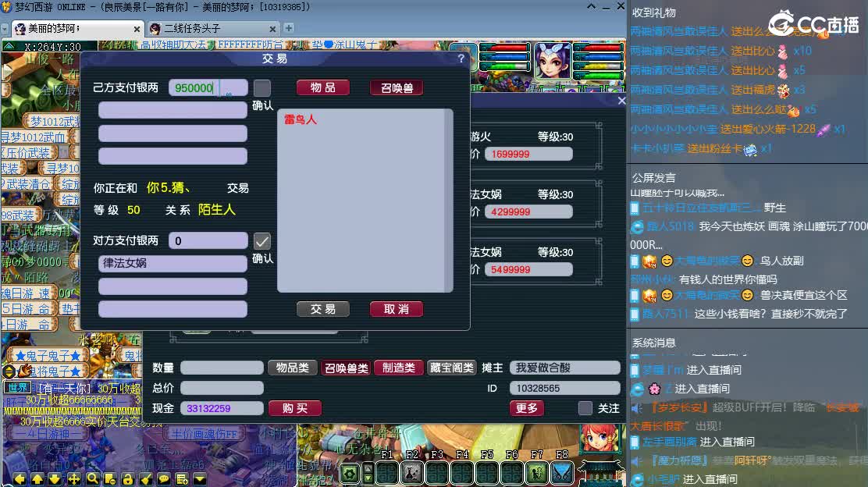Close the 二线任务头子 tab
This screenshot has width=868, height=487.
[x=272, y=29]
